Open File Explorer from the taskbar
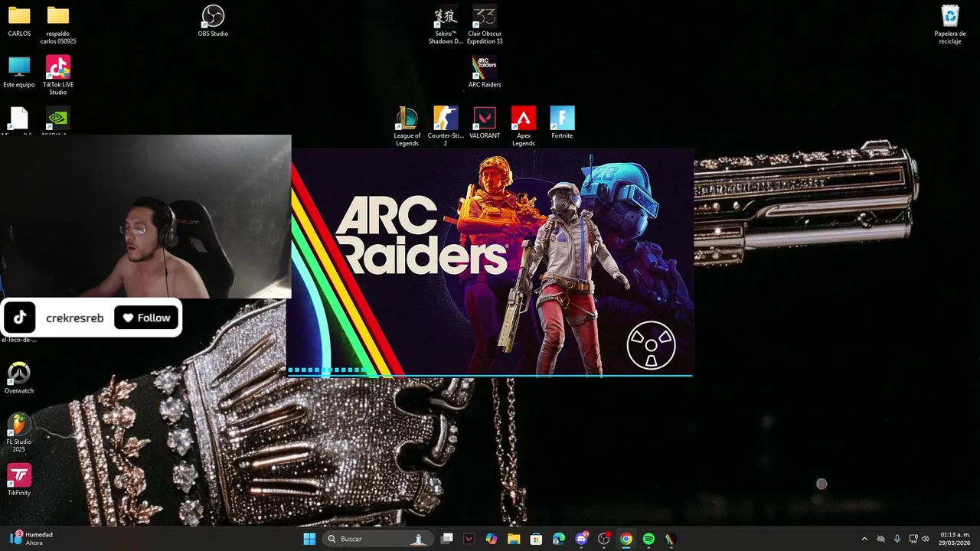This screenshot has height=551, width=980. (514, 539)
